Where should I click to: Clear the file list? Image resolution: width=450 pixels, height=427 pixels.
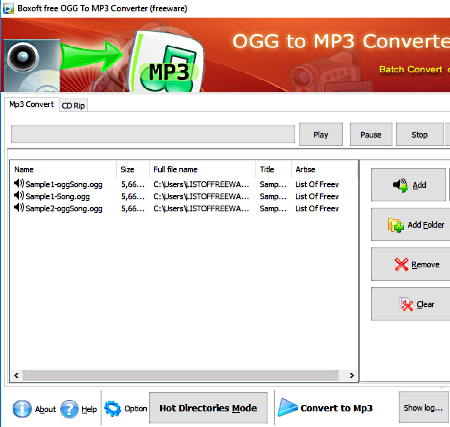tap(411, 304)
